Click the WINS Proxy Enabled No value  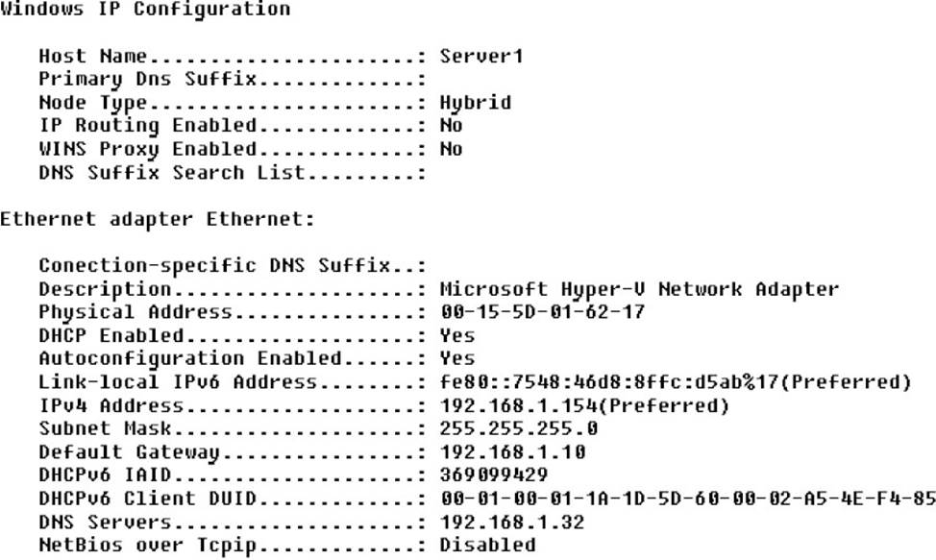point(451,149)
